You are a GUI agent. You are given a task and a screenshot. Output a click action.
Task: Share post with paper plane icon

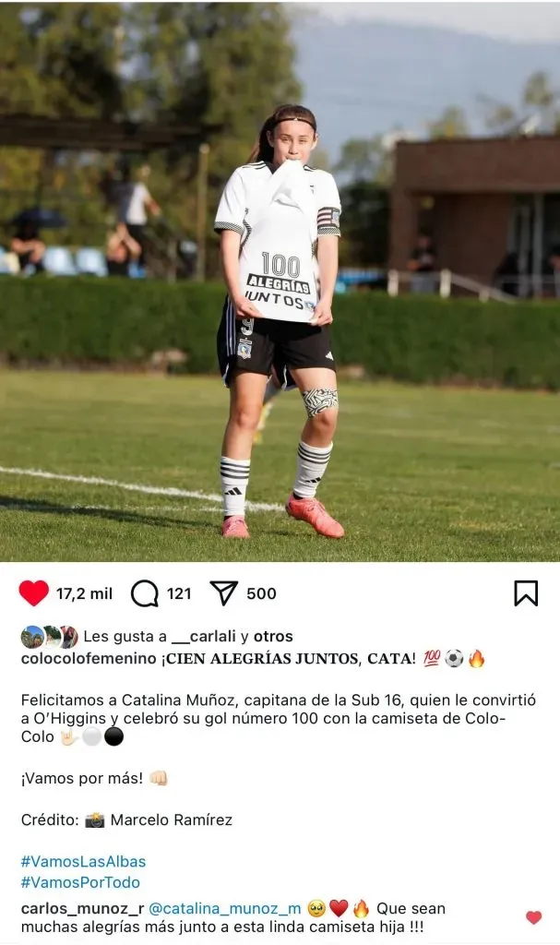223,593
